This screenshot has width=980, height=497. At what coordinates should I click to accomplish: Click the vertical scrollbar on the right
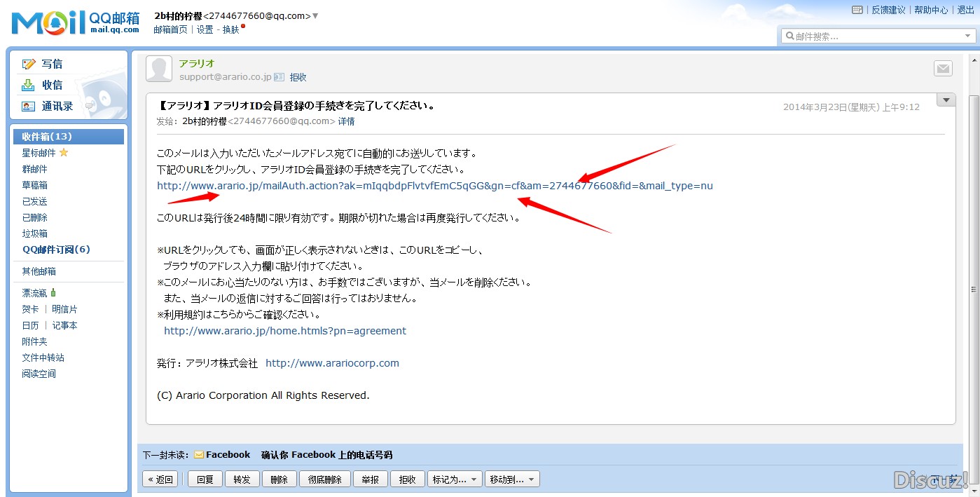point(973,289)
